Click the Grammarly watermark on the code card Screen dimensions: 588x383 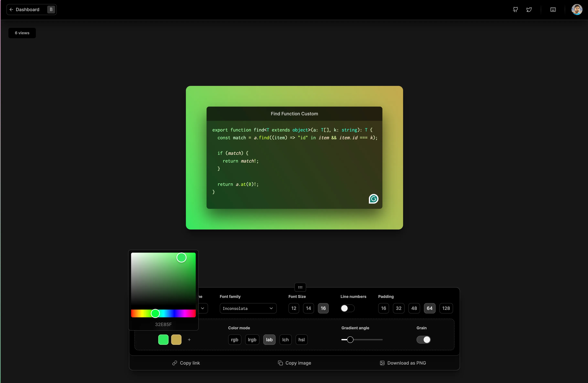[373, 199]
